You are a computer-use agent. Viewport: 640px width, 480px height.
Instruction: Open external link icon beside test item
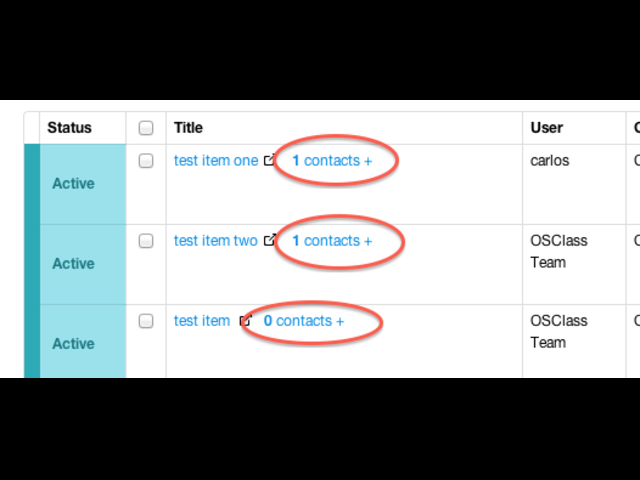point(245,320)
